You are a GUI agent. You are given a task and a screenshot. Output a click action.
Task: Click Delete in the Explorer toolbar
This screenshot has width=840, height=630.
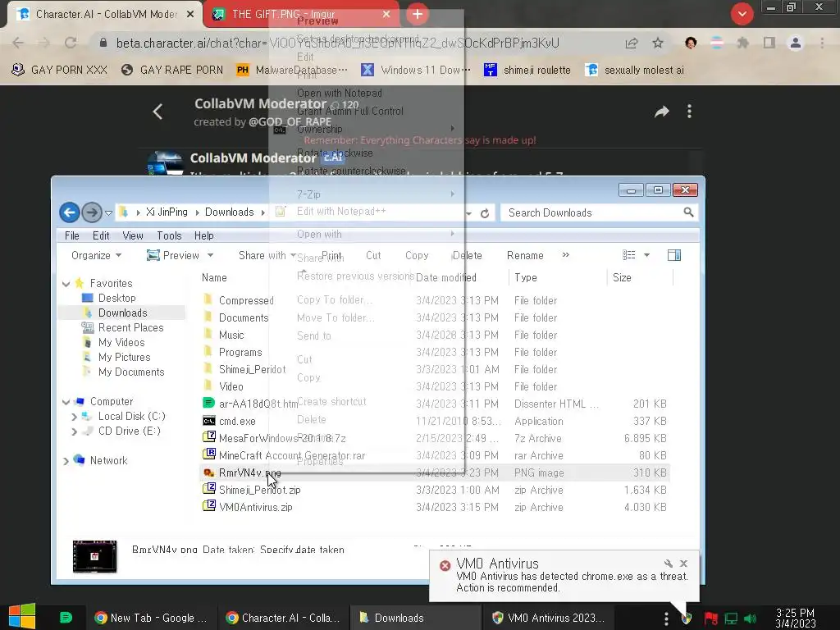click(467, 256)
